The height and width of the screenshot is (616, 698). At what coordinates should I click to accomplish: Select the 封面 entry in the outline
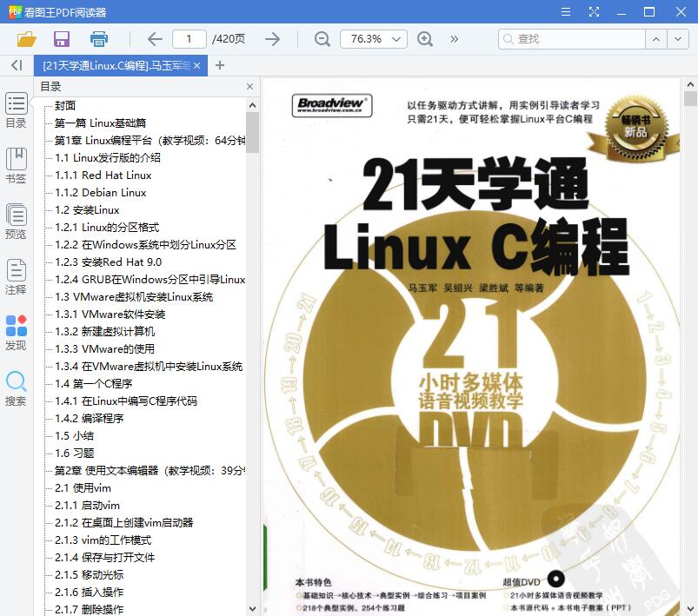pyautogui.click(x=65, y=105)
